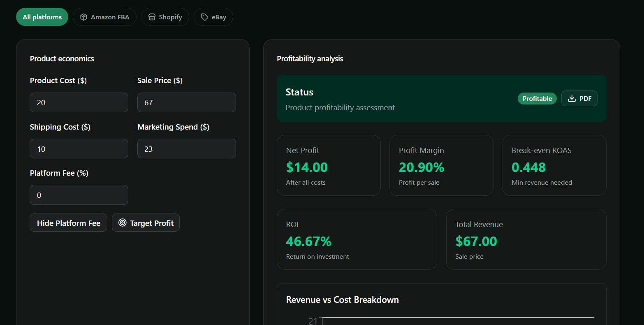Click the Profitability analysis heading

[x=310, y=58]
